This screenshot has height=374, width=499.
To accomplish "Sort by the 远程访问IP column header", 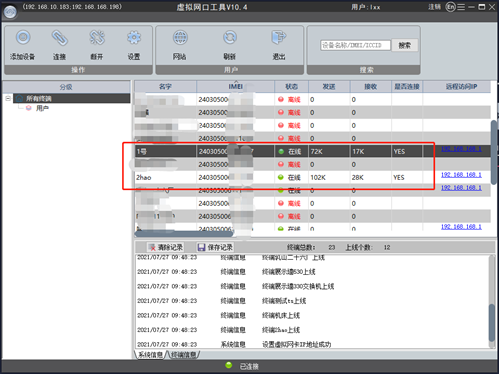I will [461, 87].
